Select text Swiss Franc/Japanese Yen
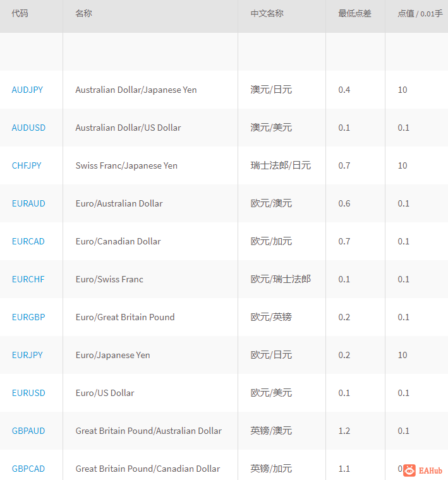The width and height of the screenshot is (448, 480). point(126,165)
